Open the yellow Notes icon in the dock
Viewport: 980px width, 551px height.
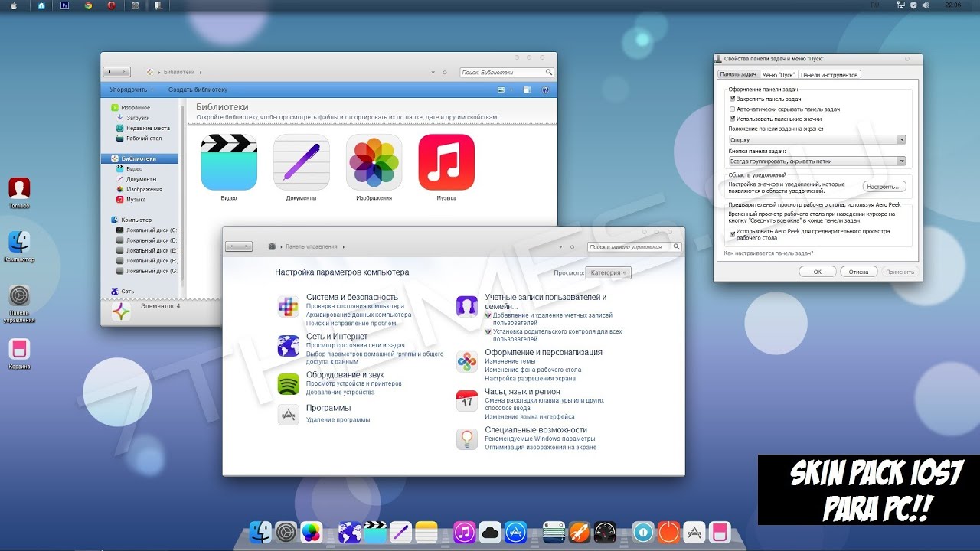pos(426,532)
